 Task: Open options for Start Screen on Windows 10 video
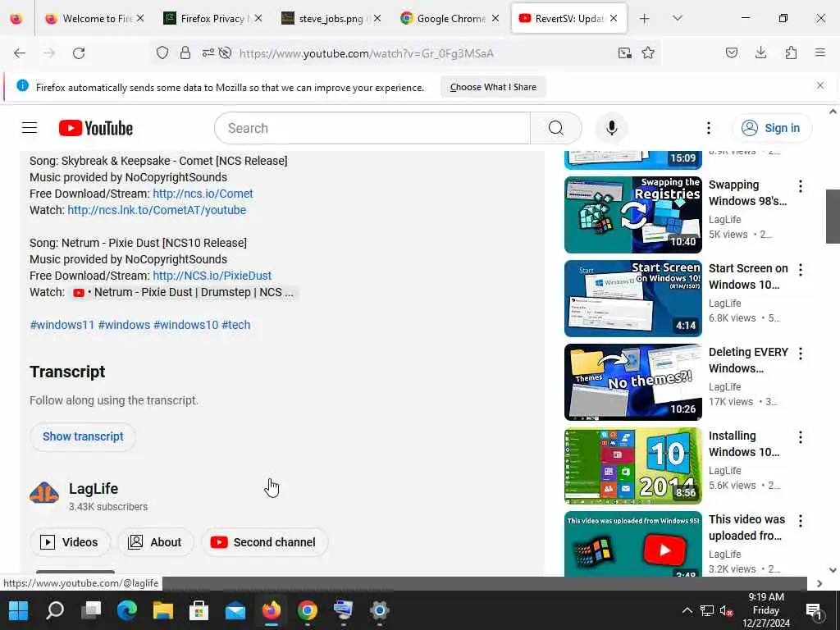click(x=801, y=269)
